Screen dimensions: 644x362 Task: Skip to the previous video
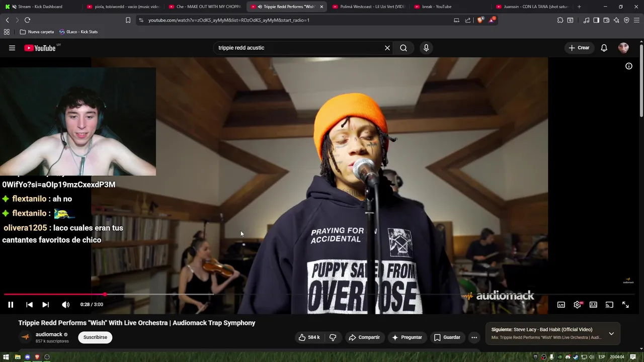pyautogui.click(x=29, y=305)
